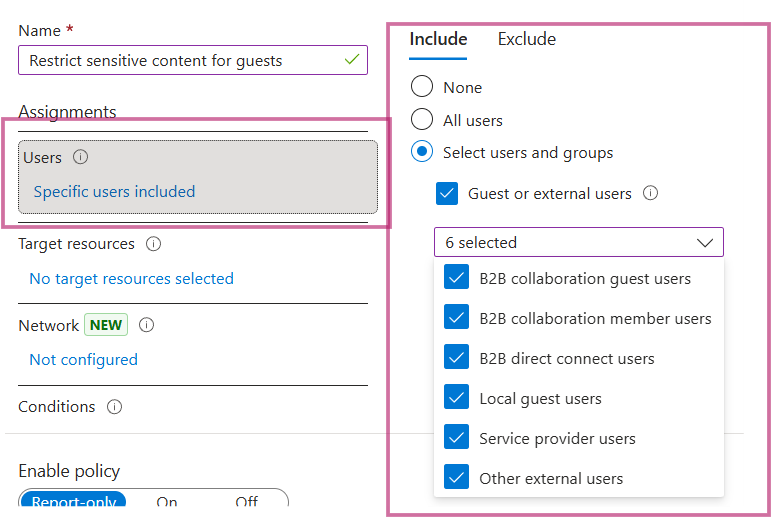Select the All users radio option
Viewport: 771px width, 517px height.
[422, 120]
